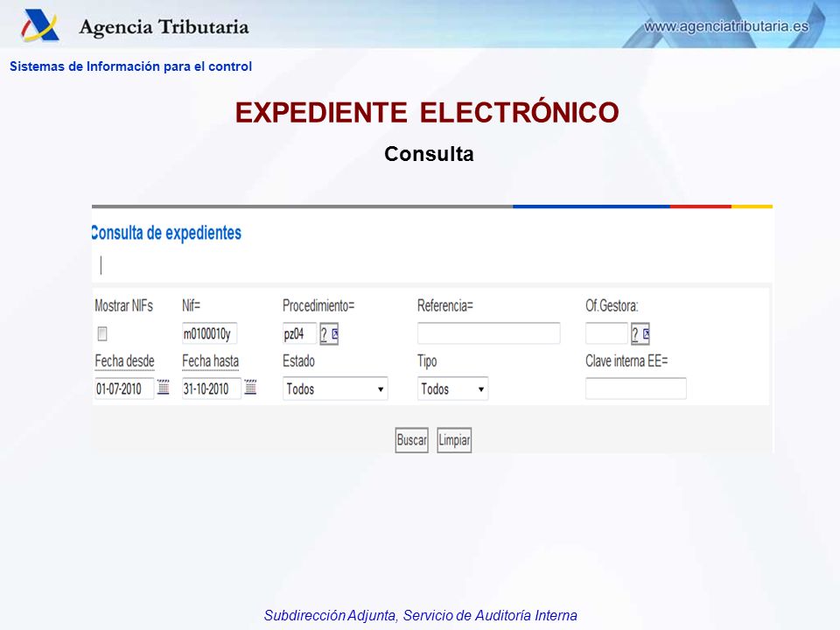The width and height of the screenshot is (840, 630).
Task: Click the Fecha desde underlined label
Action: [124, 361]
